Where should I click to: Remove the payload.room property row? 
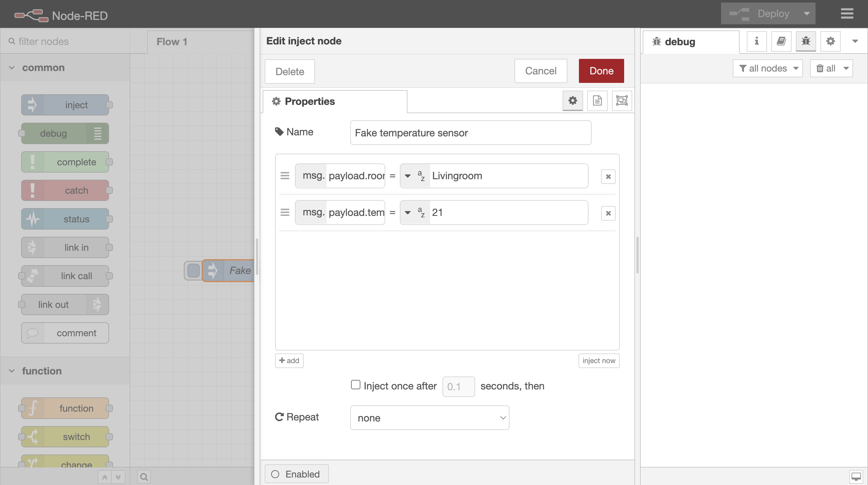click(608, 176)
